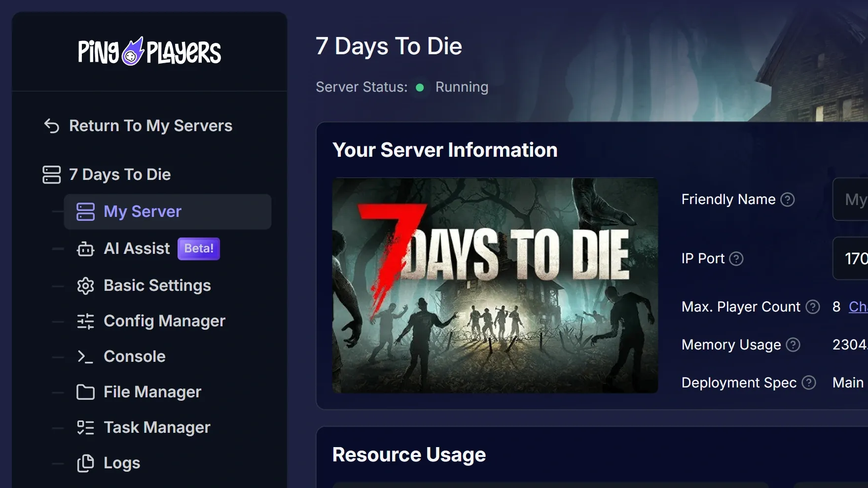
Task: Click the Your Server Information heading
Action: [445, 150]
